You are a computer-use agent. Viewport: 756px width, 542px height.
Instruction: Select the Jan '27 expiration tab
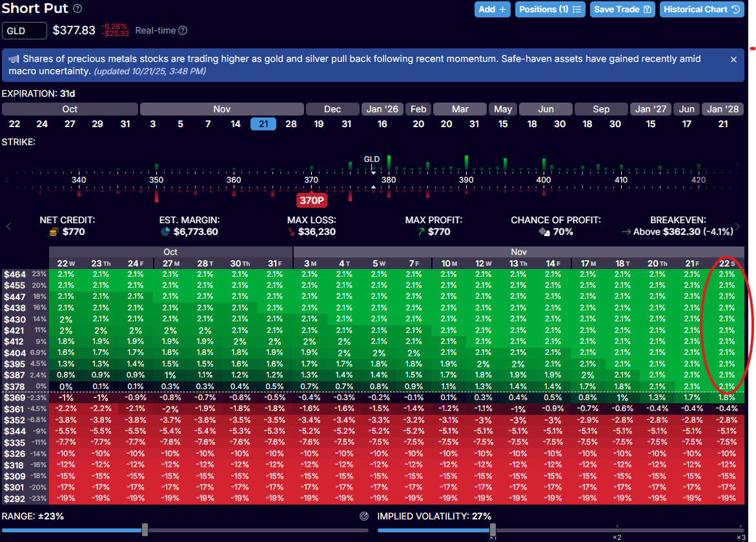(650, 108)
